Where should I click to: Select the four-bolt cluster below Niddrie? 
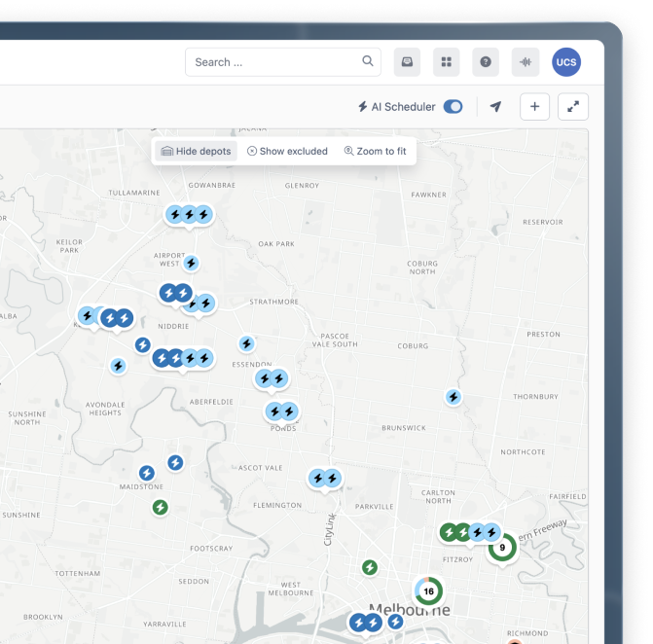(x=183, y=358)
